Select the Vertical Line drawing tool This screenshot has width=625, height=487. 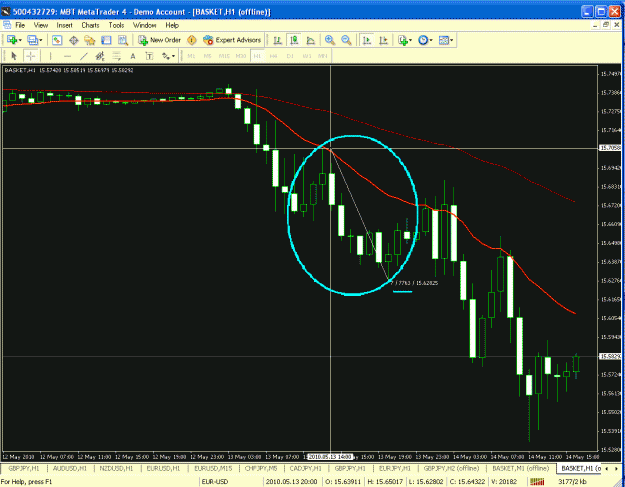(50, 56)
